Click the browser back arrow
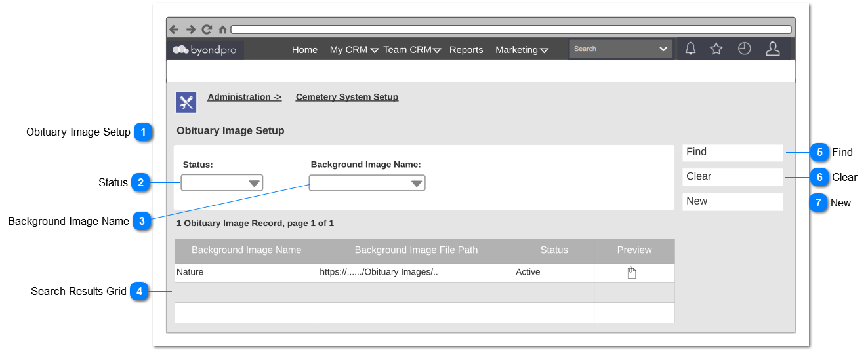The image size is (868, 352). [x=174, y=29]
